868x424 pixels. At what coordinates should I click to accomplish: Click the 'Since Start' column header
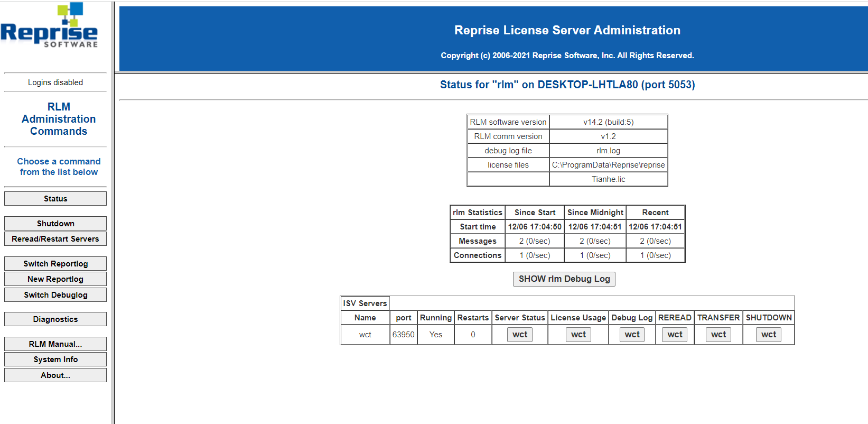[x=535, y=213]
